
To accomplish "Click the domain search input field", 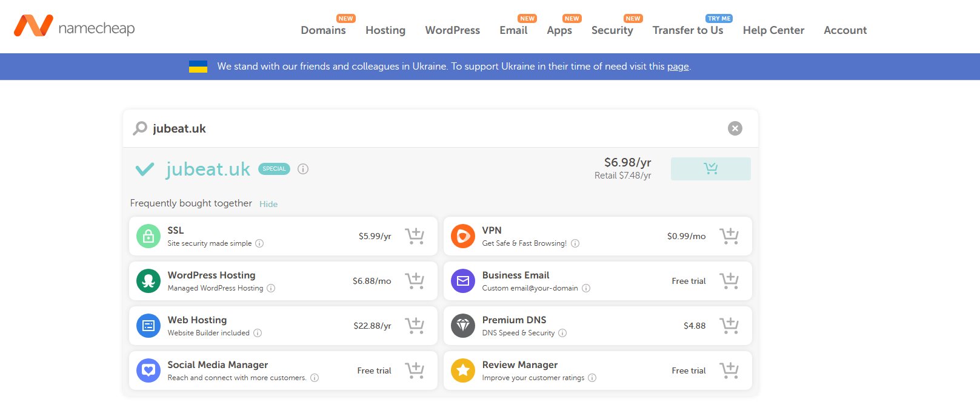I will coord(424,128).
